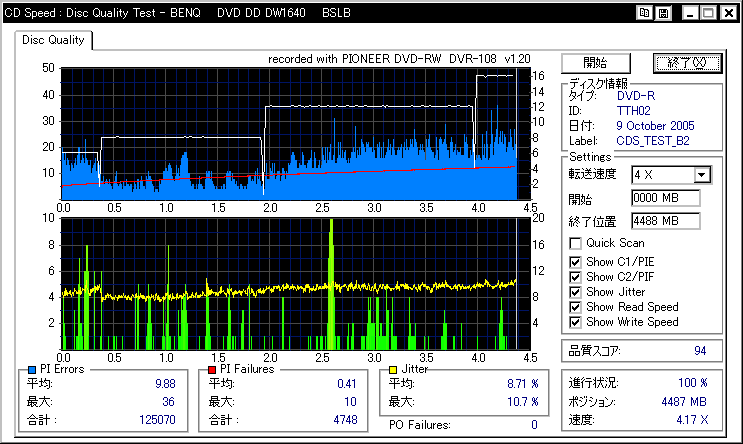Click the position value 4487 MB

(684, 402)
